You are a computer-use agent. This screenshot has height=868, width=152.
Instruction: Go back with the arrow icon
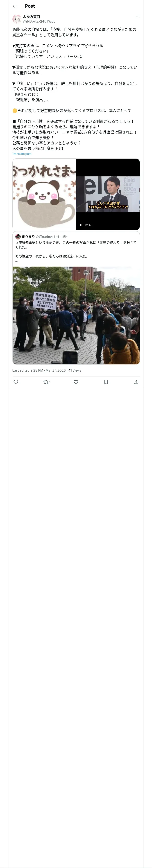[15, 6]
